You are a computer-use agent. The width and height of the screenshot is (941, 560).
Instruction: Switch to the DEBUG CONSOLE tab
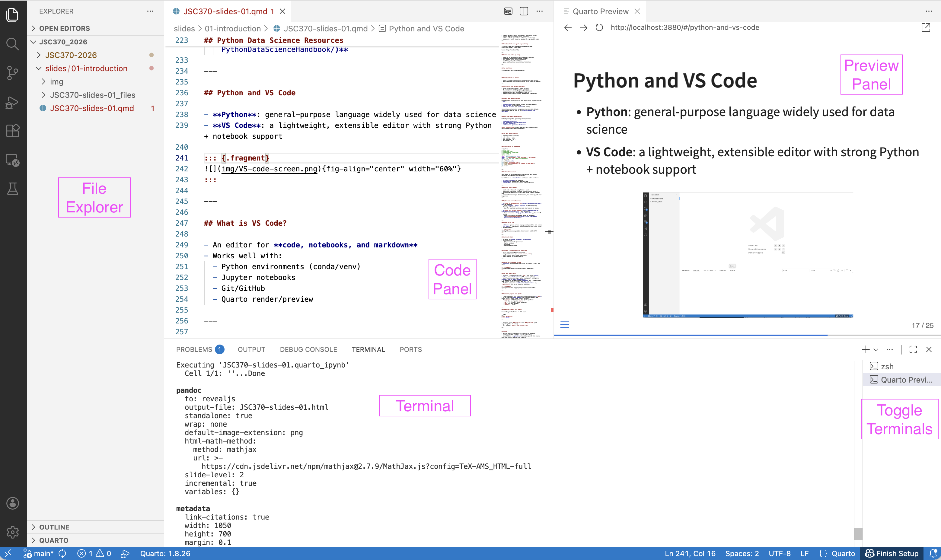tap(308, 349)
